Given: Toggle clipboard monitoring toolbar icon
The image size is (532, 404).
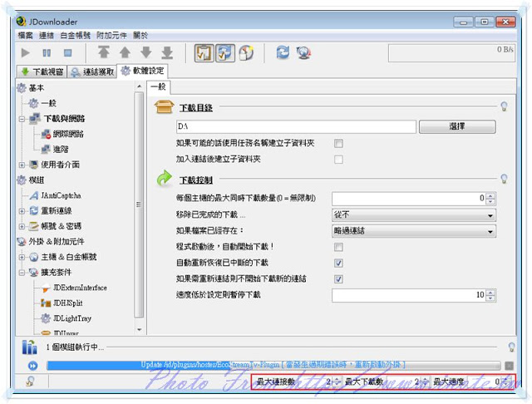Looking at the screenshot, I should point(204,53).
